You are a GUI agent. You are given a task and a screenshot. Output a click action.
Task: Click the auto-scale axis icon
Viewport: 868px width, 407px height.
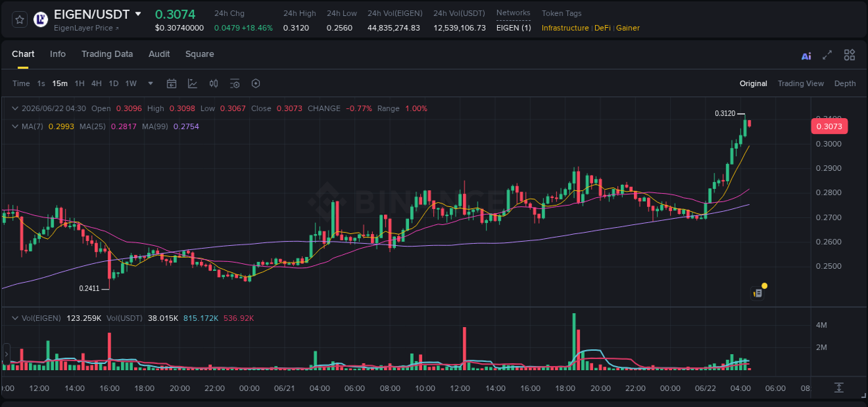[839, 387]
